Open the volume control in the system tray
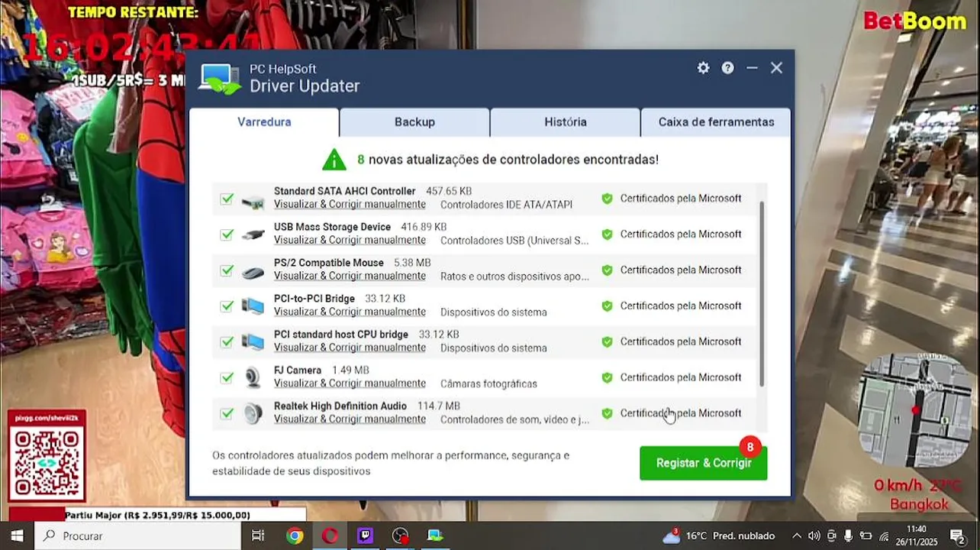980x550 pixels. tap(814, 535)
